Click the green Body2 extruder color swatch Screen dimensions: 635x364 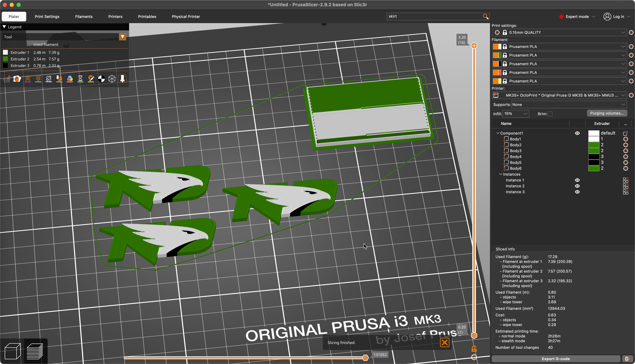coord(593,145)
